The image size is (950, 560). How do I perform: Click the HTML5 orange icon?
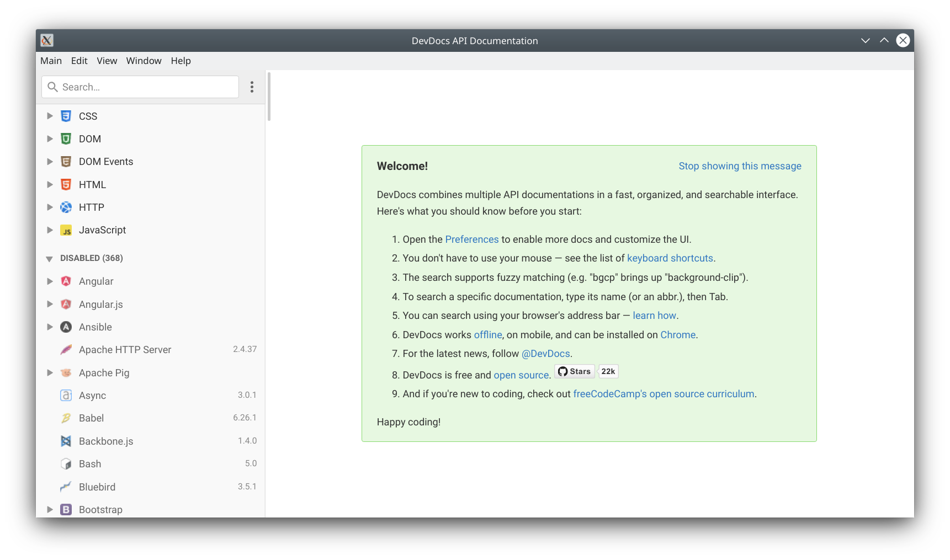pyautogui.click(x=66, y=184)
